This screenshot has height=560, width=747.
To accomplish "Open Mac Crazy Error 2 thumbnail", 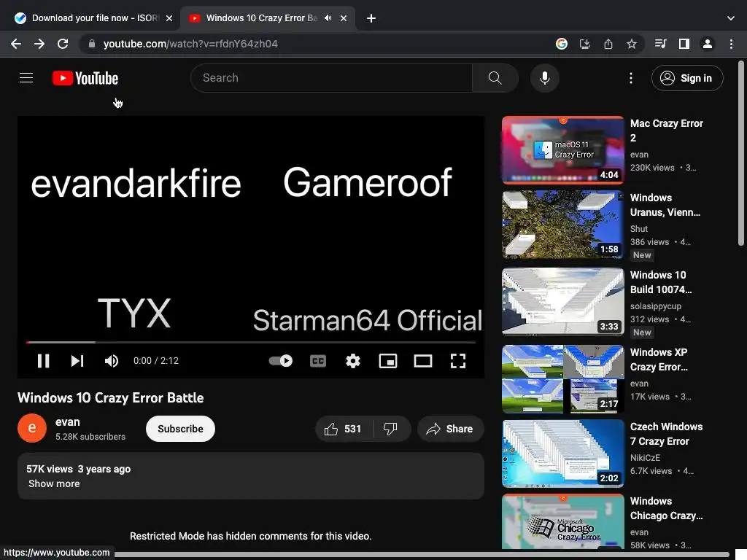I will coord(562,150).
